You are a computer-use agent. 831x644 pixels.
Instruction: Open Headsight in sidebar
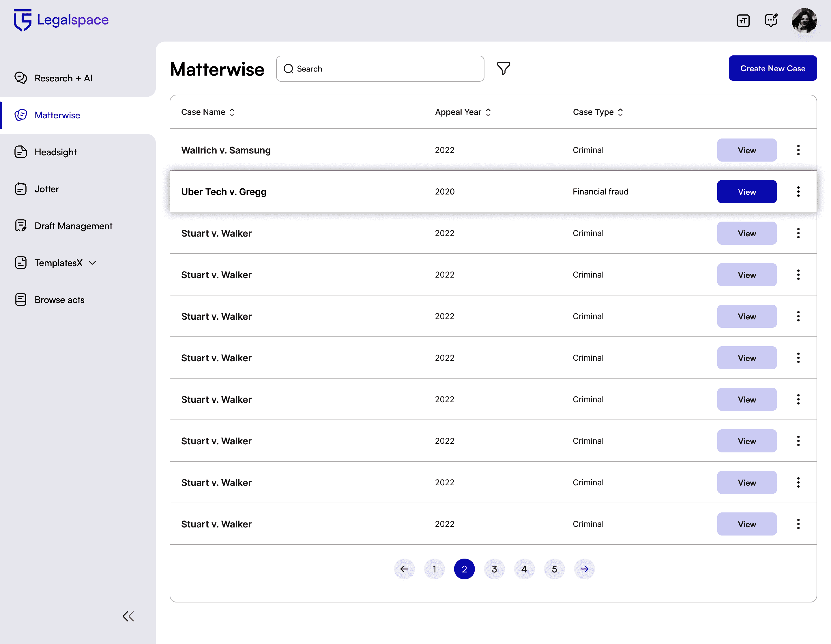[56, 152]
